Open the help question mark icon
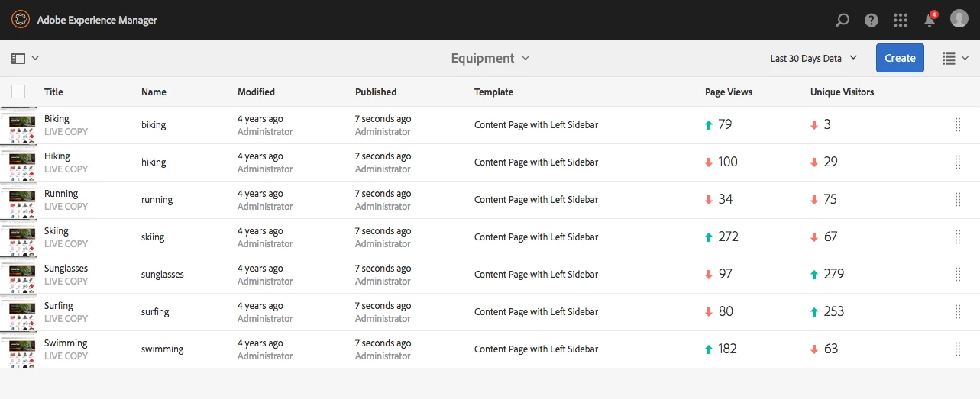 click(872, 20)
